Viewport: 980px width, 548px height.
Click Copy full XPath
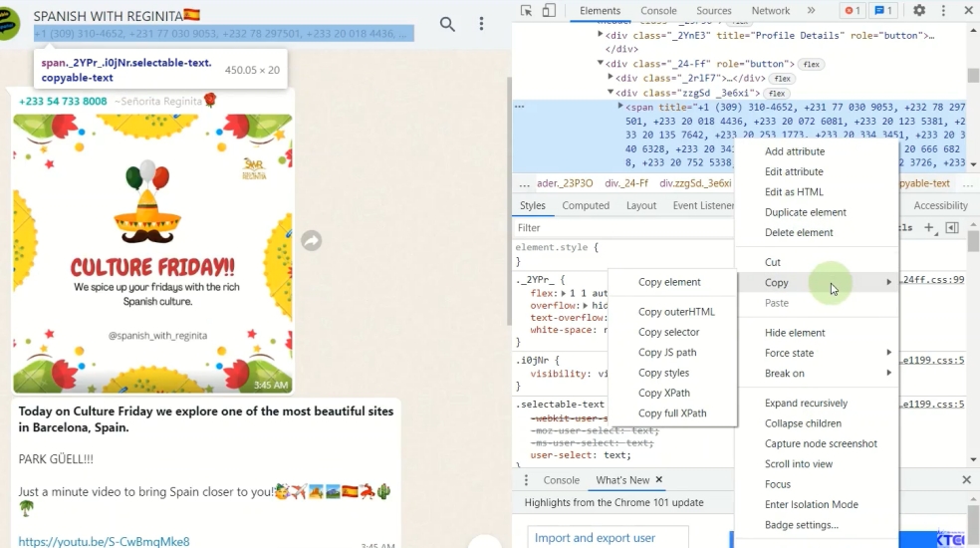[x=672, y=412]
